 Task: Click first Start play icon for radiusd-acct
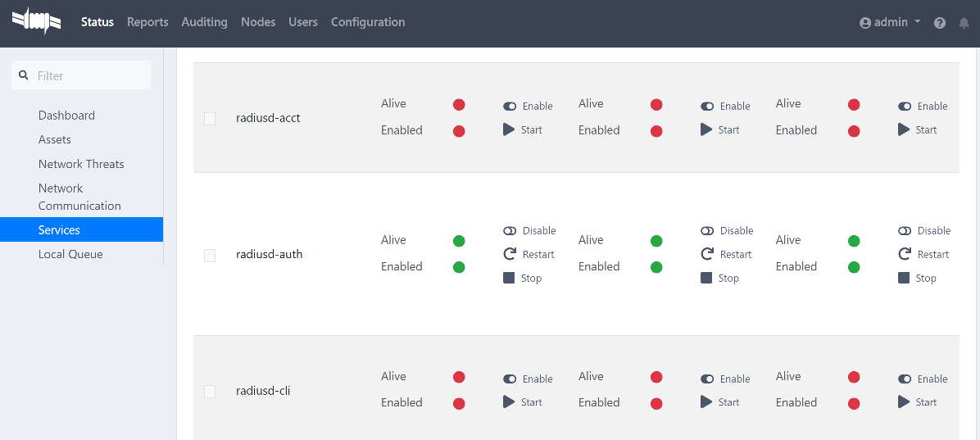(x=509, y=129)
